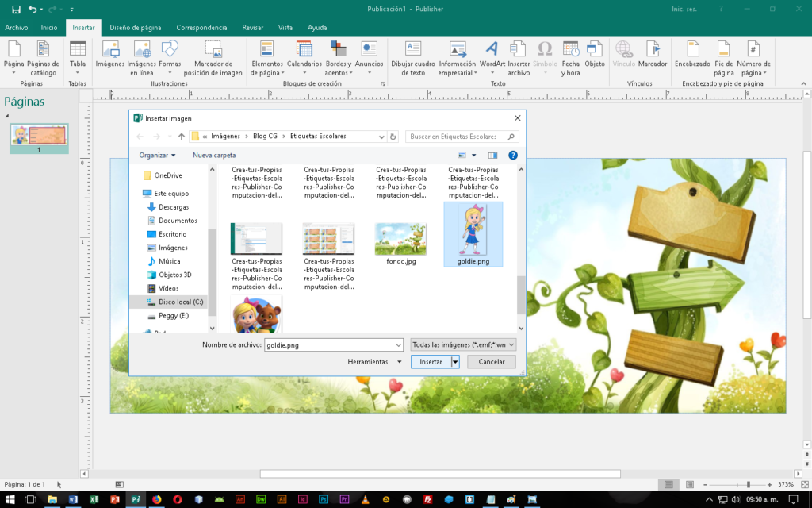The image size is (812, 508).
Task: Go up one folder level in the dialog
Action: [x=182, y=137]
